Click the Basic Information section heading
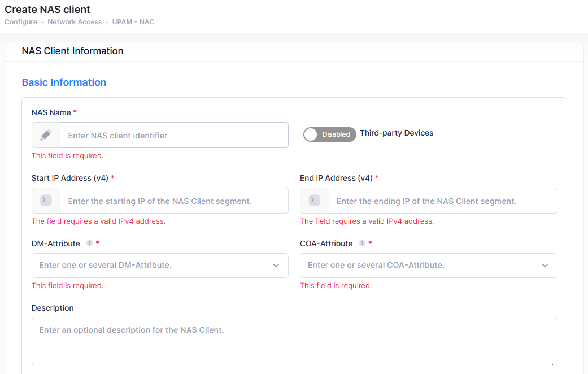 tap(64, 82)
